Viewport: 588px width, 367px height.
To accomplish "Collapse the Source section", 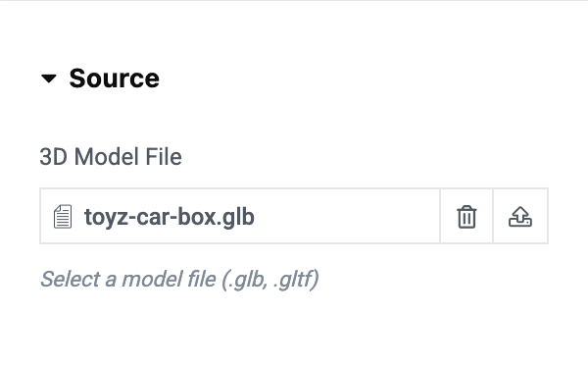I will tap(49, 79).
